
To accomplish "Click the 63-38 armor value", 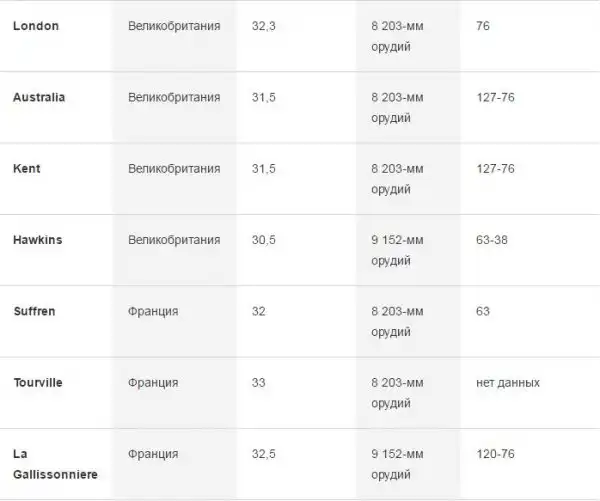I will [496, 240].
